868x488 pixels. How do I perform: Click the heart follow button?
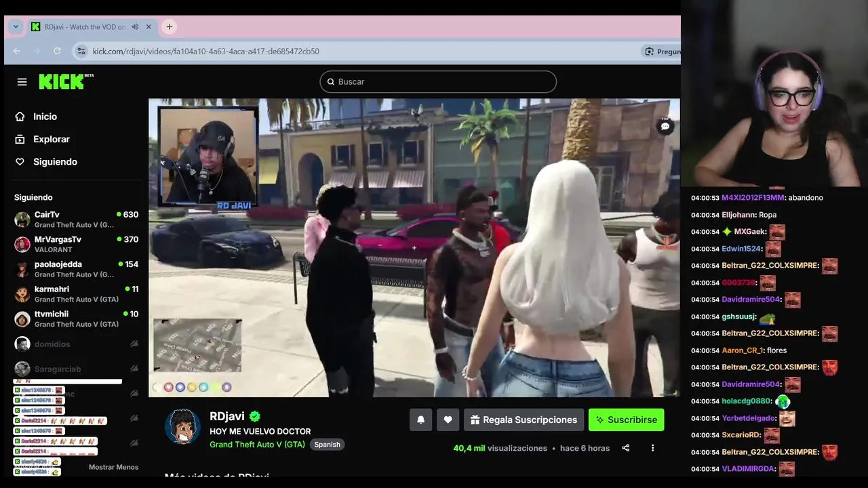(x=448, y=420)
